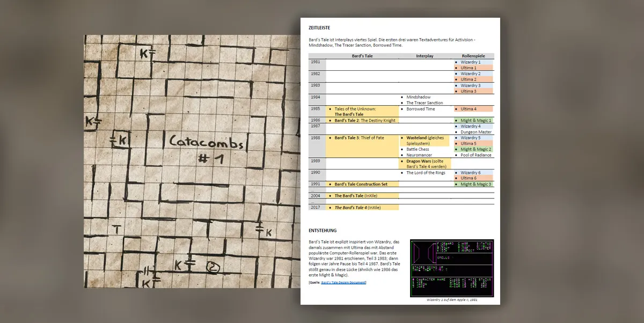Click Bard's Tale 3: Thief of Fate
Viewport: 644px width, 323px height.
click(x=359, y=138)
